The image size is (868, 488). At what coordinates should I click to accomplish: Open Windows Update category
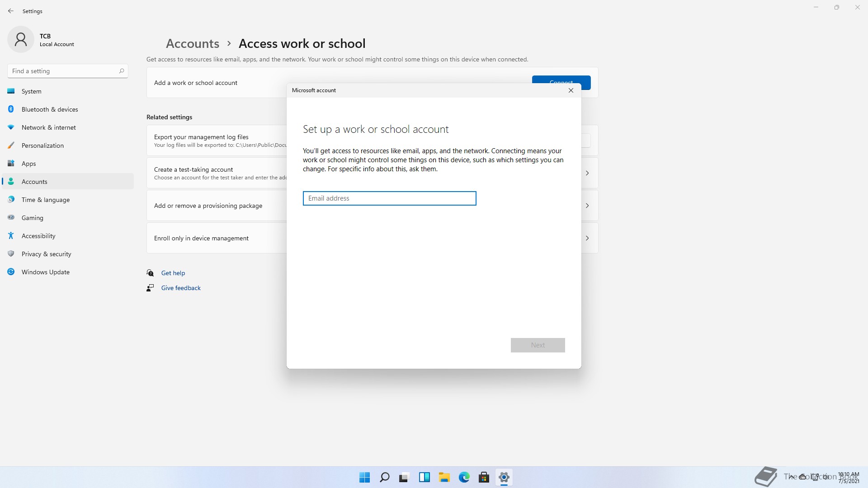[68, 272]
